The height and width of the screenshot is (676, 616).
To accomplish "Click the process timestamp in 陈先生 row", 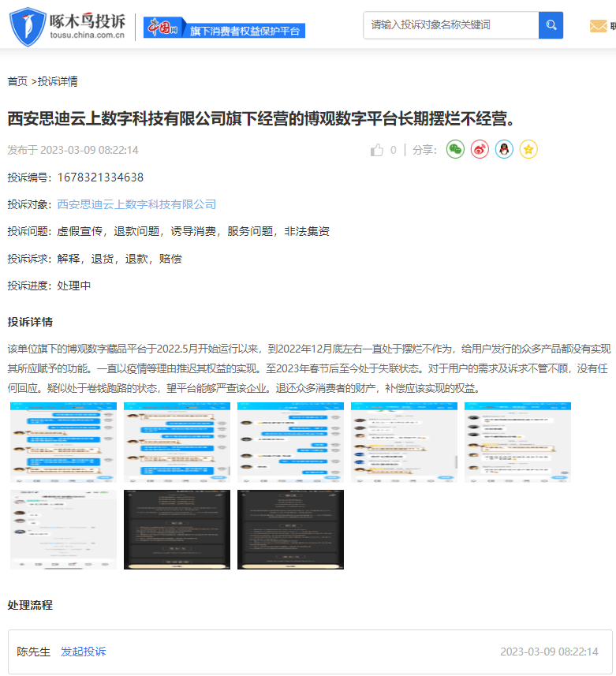I will [549, 652].
